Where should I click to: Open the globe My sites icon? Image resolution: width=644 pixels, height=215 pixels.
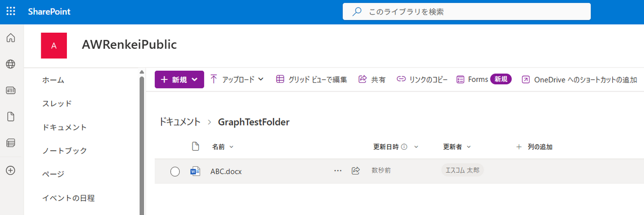11,64
